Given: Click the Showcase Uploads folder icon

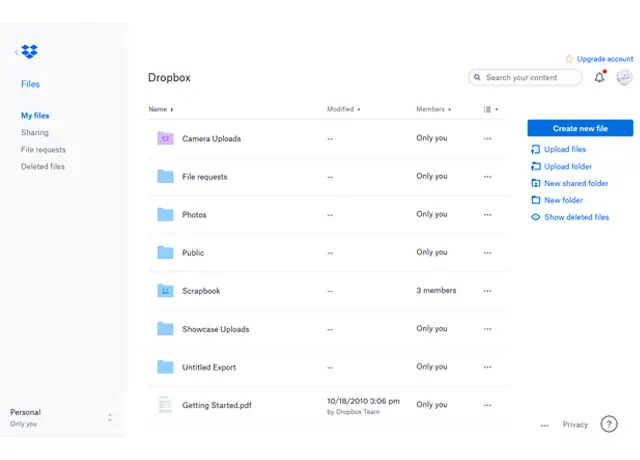Looking at the screenshot, I should coord(165,329).
